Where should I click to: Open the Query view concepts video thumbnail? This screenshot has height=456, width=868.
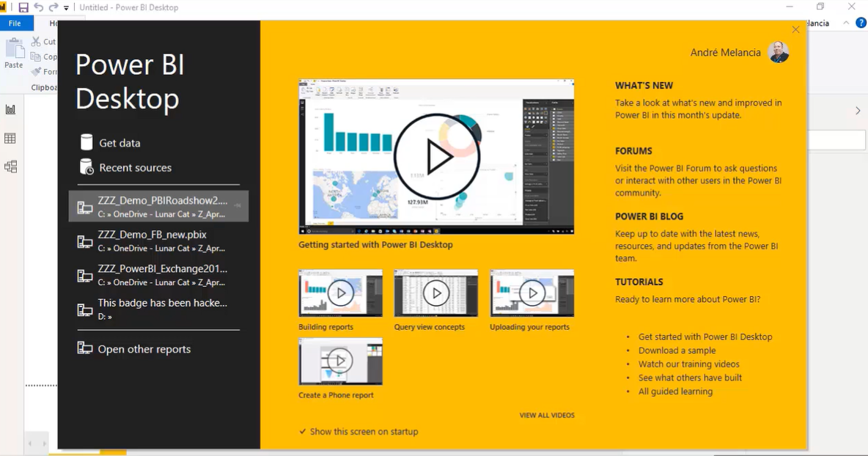(x=435, y=293)
